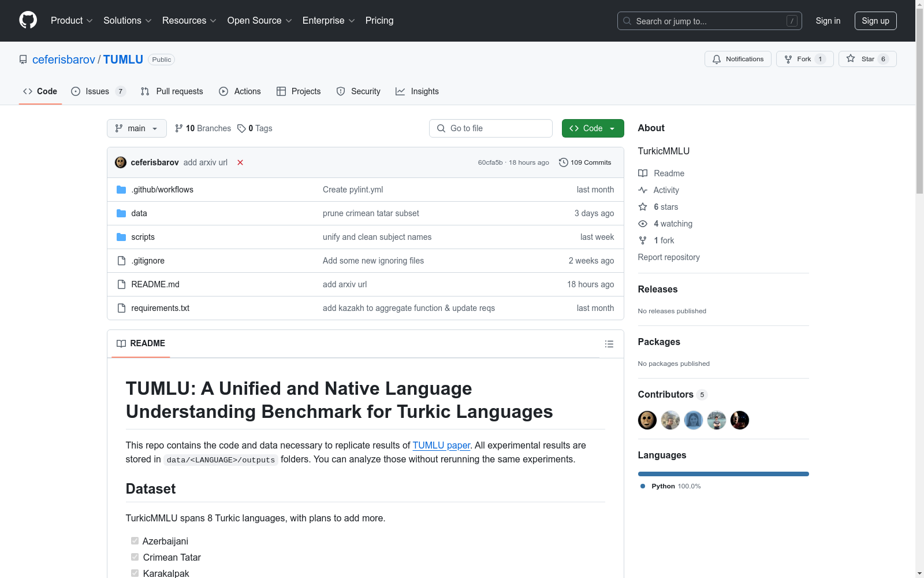Open the commit hash 60cfa5b
Viewport: 924px width, 578px height.
click(490, 162)
